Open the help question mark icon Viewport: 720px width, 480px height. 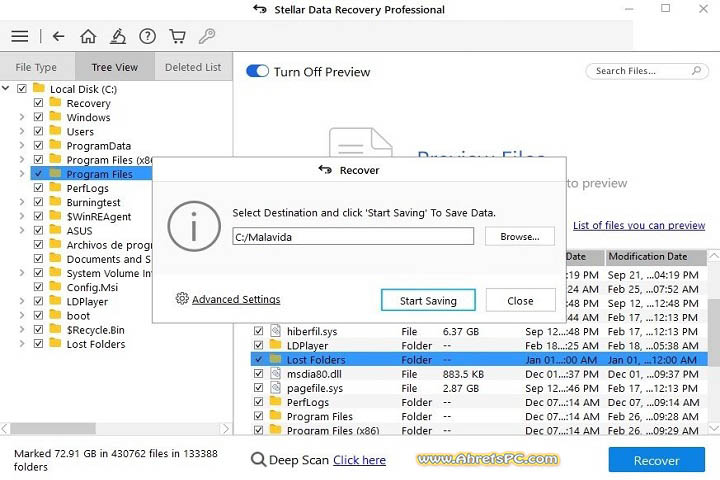click(x=147, y=36)
